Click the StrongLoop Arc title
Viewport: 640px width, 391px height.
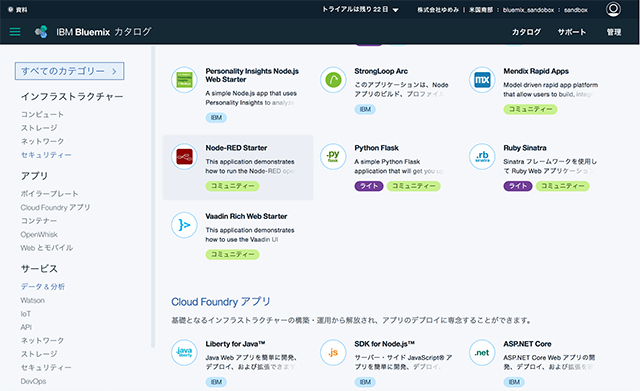(381, 71)
